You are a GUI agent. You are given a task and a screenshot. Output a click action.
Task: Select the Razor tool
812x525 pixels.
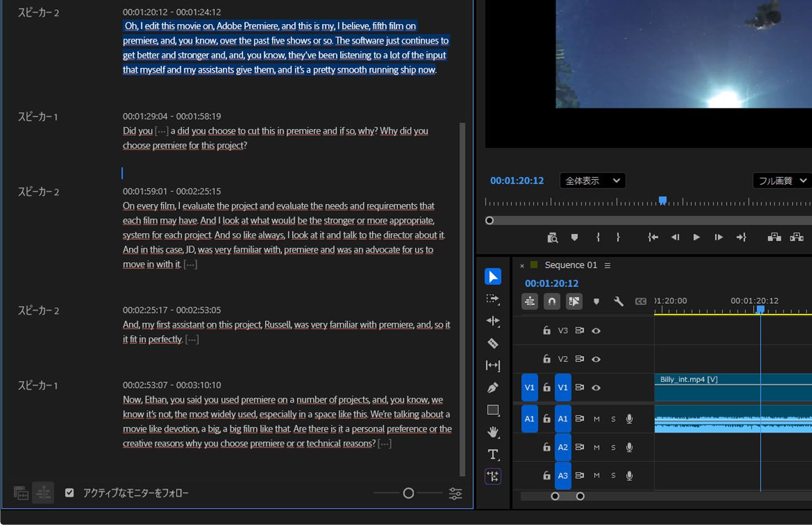(493, 343)
